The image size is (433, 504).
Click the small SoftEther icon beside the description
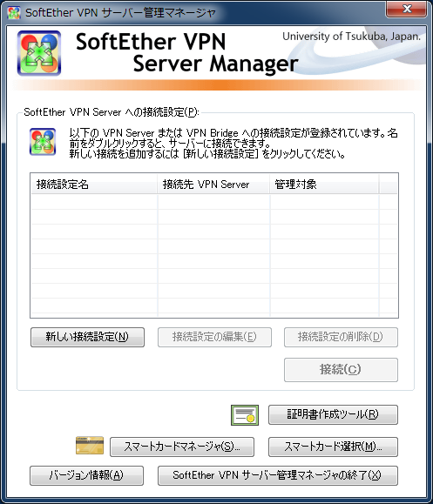pyautogui.click(x=43, y=142)
